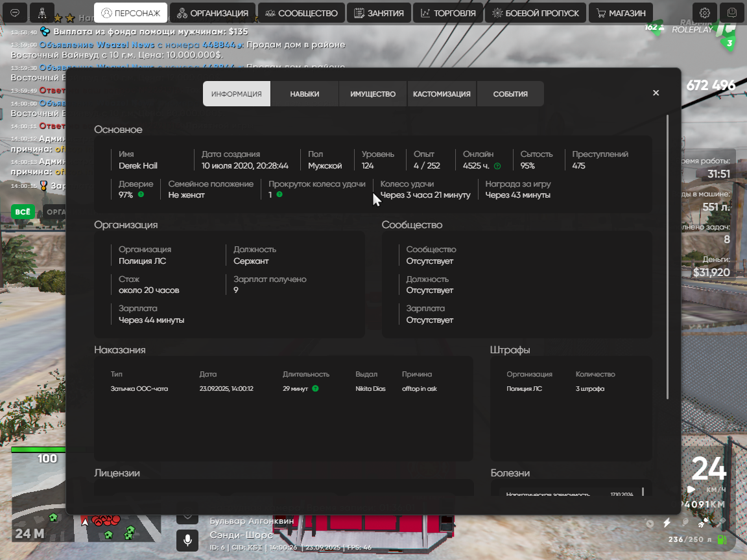Screen dimensions: 747x560
Task: Click the Болезни list scrollbar
Action: click(x=643, y=491)
